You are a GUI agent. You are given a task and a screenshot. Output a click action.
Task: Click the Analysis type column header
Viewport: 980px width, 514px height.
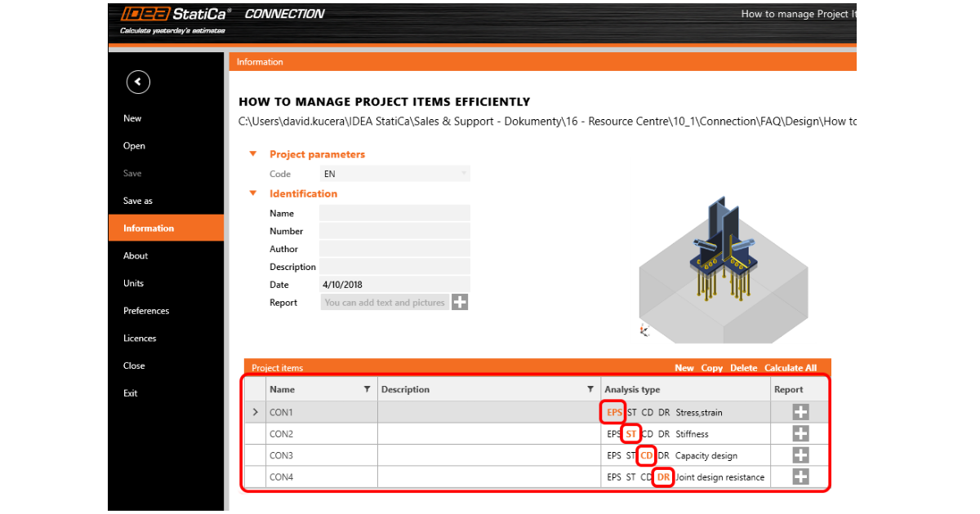(x=685, y=389)
